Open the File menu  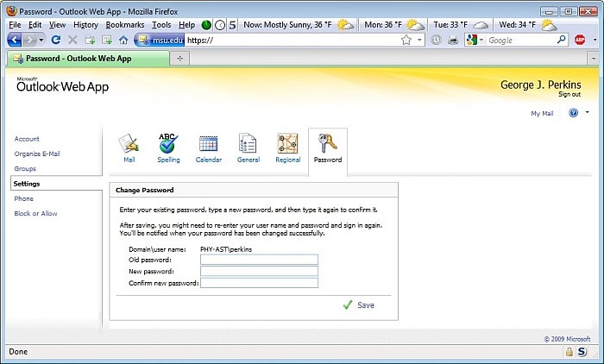(x=15, y=25)
